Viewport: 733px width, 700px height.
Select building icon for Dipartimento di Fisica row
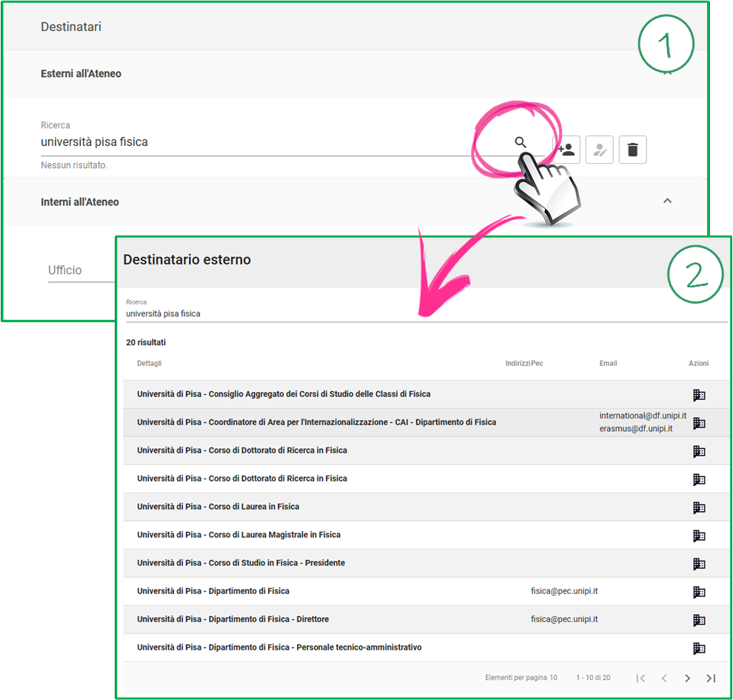coord(699,592)
